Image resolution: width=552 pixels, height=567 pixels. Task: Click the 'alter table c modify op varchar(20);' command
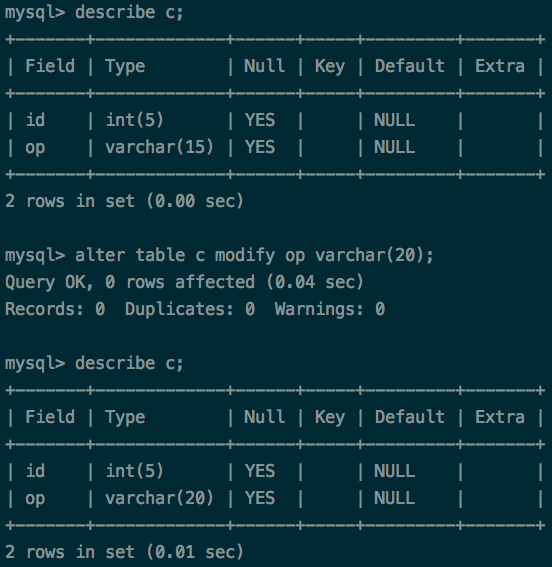pyautogui.click(x=254, y=256)
